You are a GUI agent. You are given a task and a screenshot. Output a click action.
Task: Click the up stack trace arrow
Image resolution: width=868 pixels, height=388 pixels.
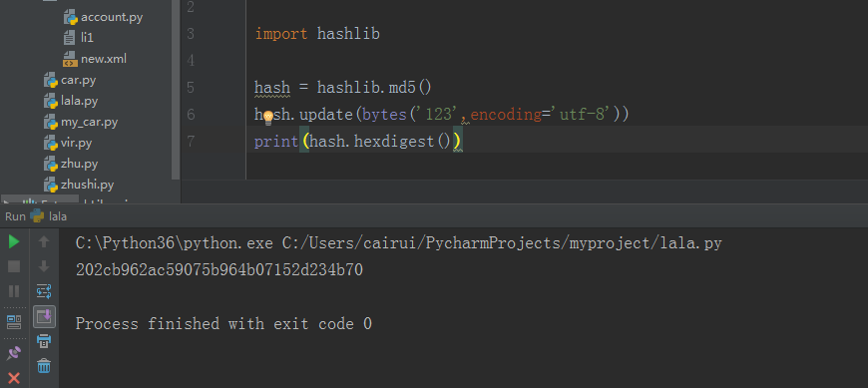44,242
